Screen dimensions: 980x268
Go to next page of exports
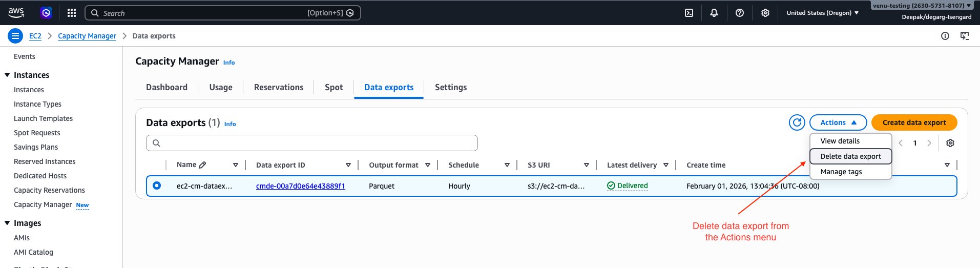929,143
